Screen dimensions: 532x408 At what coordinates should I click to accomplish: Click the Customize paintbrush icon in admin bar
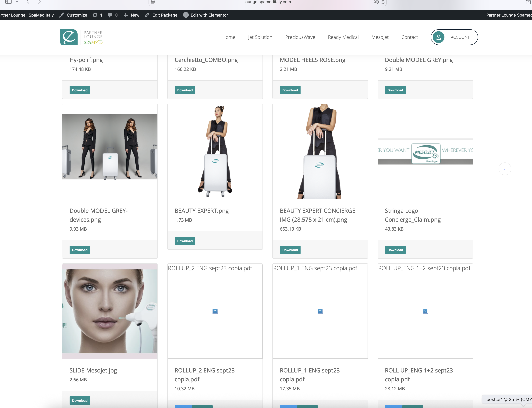(62, 15)
